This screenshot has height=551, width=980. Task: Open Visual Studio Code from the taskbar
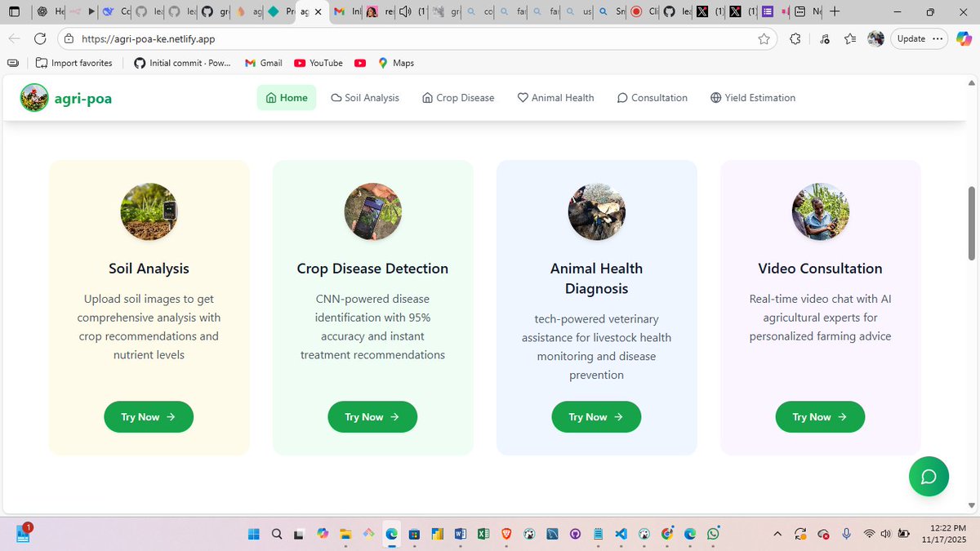coord(621,534)
